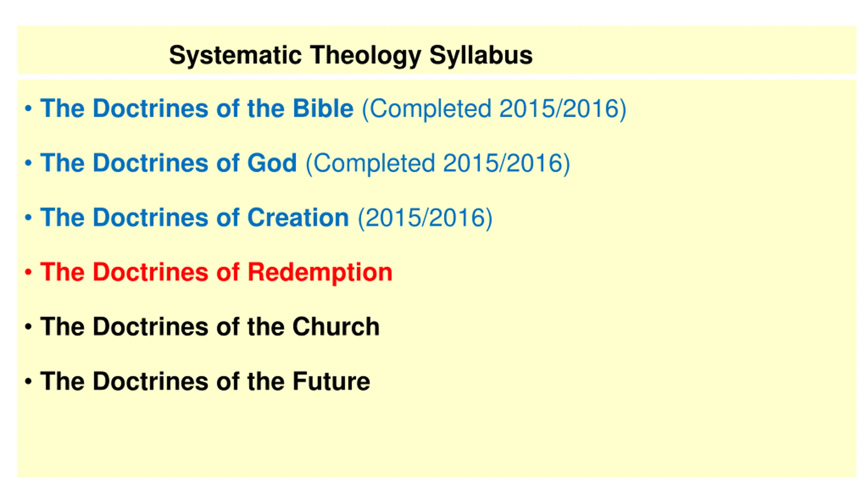868x488 pixels.
Task: Click the 2015/2016 date after Creation
Action: [425, 218]
